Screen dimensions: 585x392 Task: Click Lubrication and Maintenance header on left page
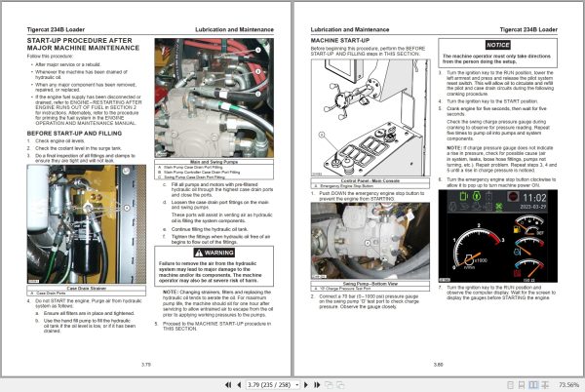coord(234,29)
